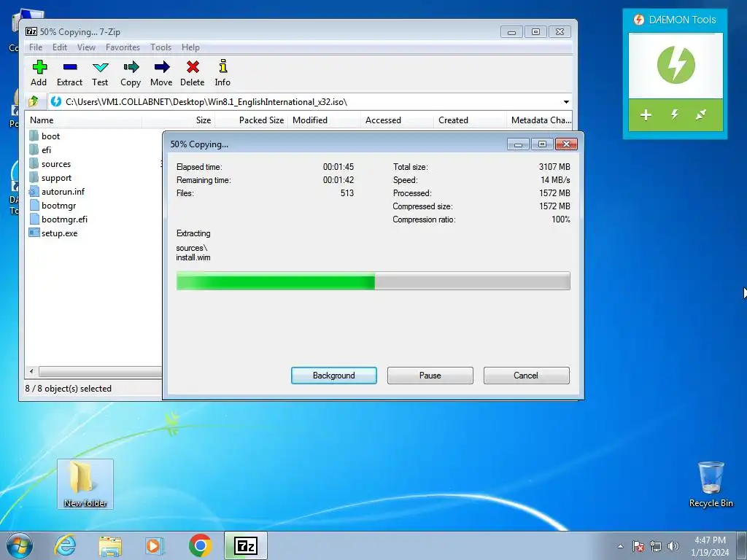
Task: Click the green copying progress bar
Action: point(373,281)
